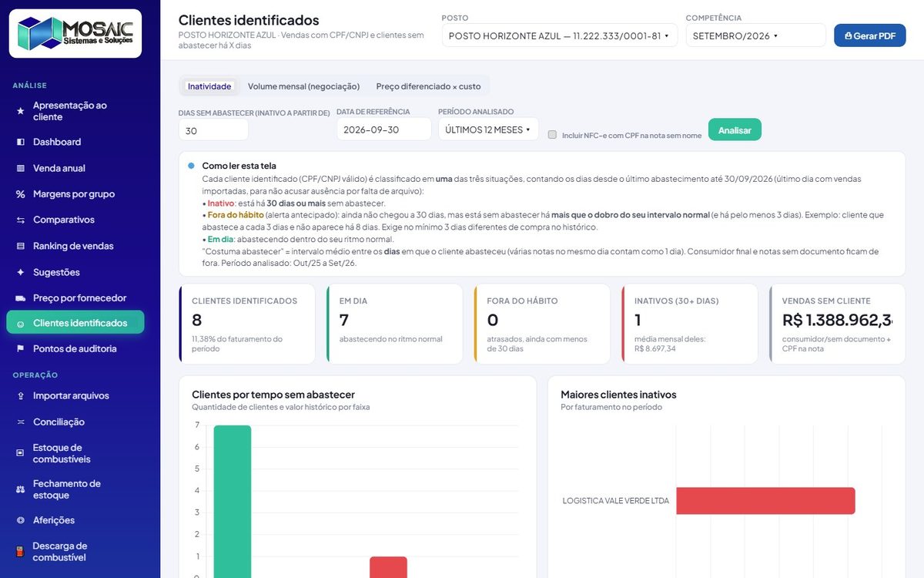Image resolution: width=924 pixels, height=578 pixels.
Task: Click the Aferições gauge icon
Action: (x=21, y=520)
